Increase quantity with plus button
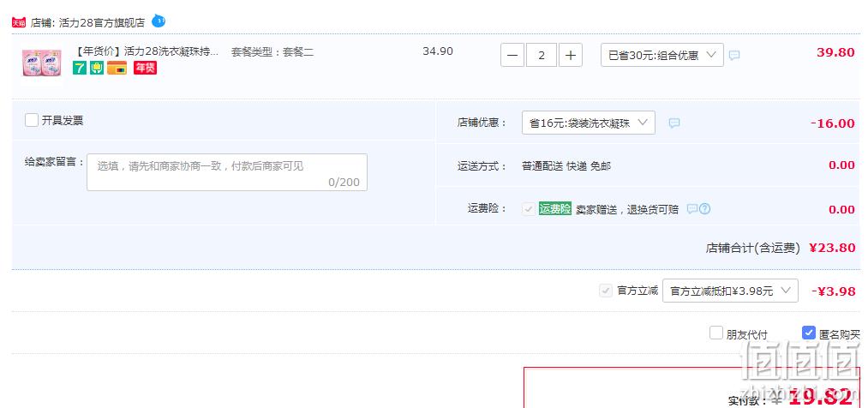868x408 pixels. pyautogui.click(x=570, y=56)
